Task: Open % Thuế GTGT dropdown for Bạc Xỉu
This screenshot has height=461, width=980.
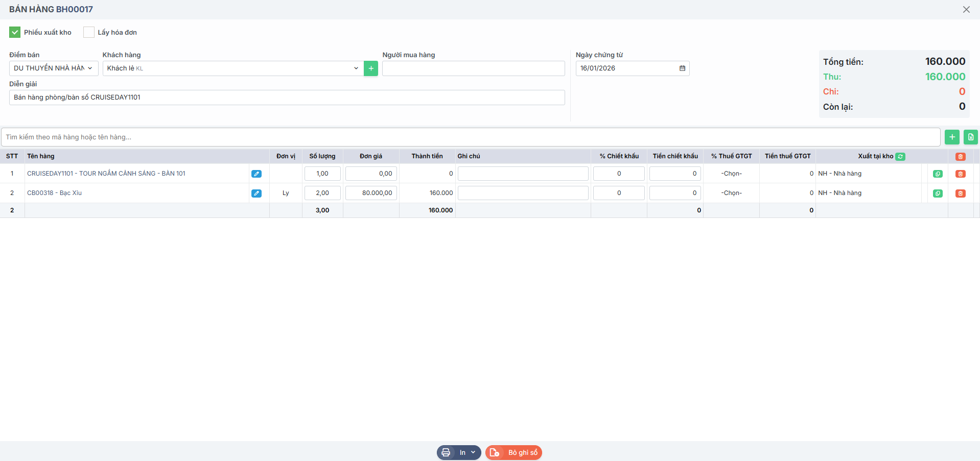Action: tap(731, 193)
